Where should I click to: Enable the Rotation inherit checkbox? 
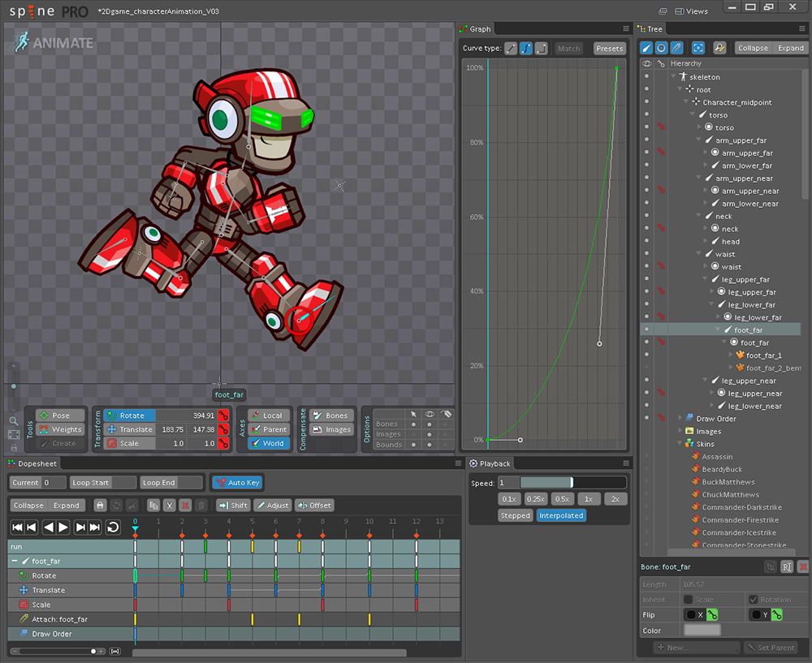[x=754, y=600]
